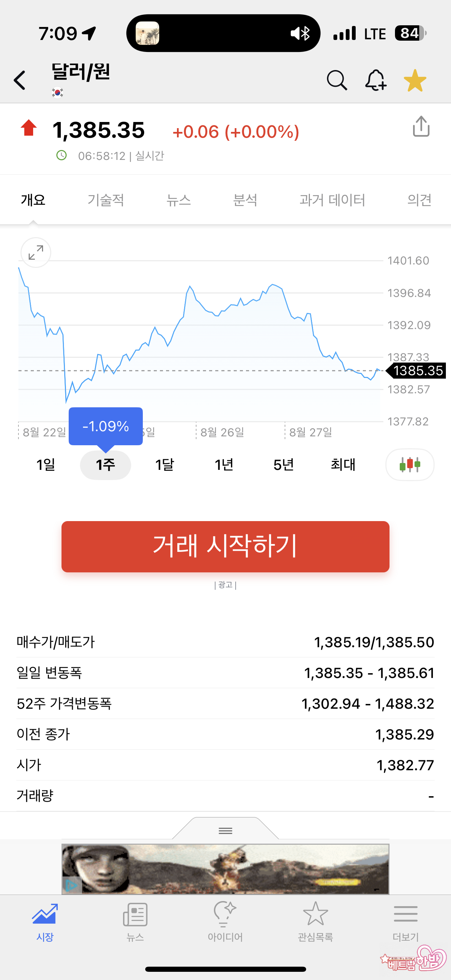Tap the game advertisement banner

click(225, 869)
